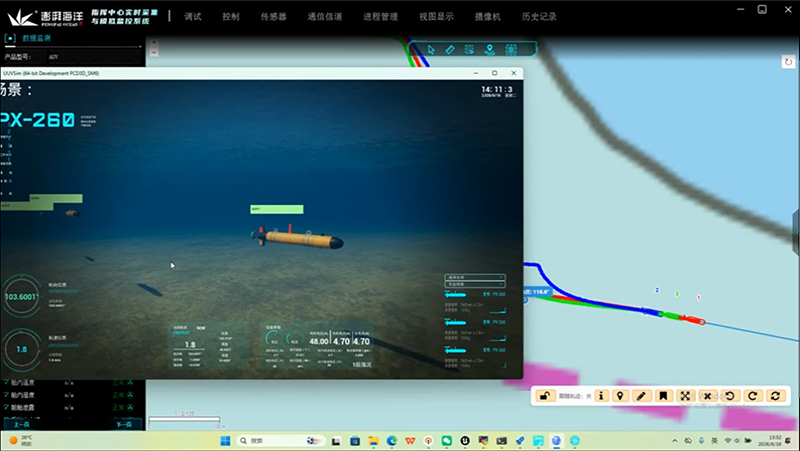Image resolution: width=800 pixels, height=451 pixels.
Task: Open the 通信信道 menu
Action: pos(324,17)
